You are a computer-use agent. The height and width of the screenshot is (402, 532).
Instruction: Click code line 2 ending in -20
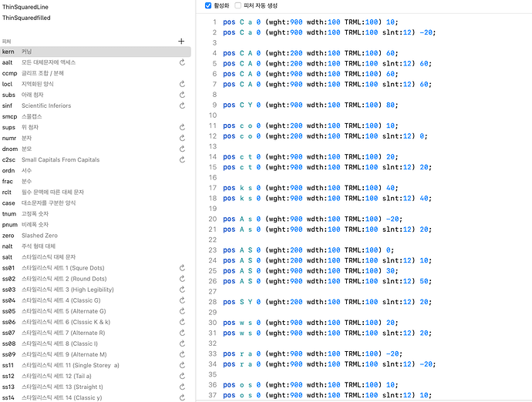[x=329, y=32]
